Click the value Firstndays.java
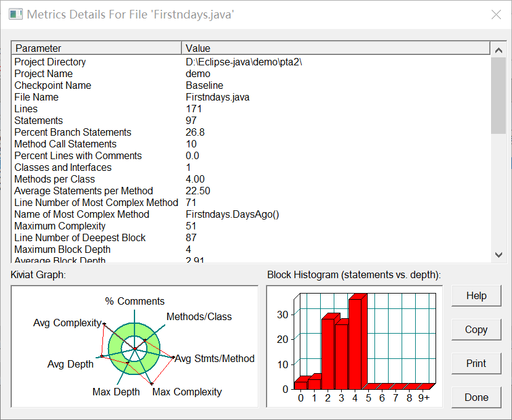 218,97
